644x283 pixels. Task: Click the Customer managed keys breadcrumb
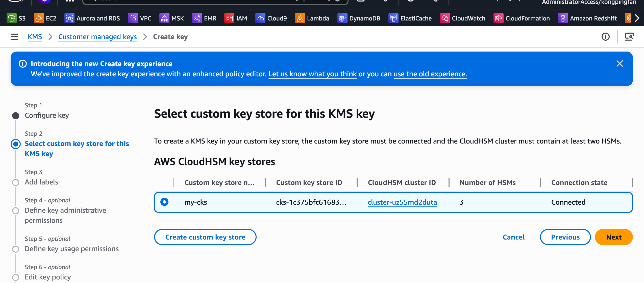pyautogui.click(x=97, y=37)
